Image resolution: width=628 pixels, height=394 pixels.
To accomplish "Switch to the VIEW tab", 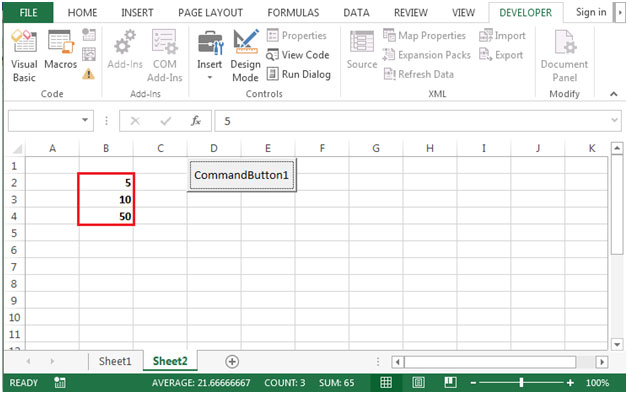I will click(463, 13).
